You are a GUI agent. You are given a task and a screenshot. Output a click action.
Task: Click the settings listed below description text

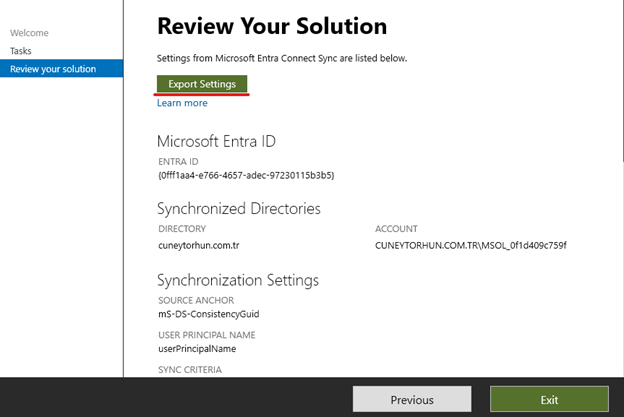(282, 58)
